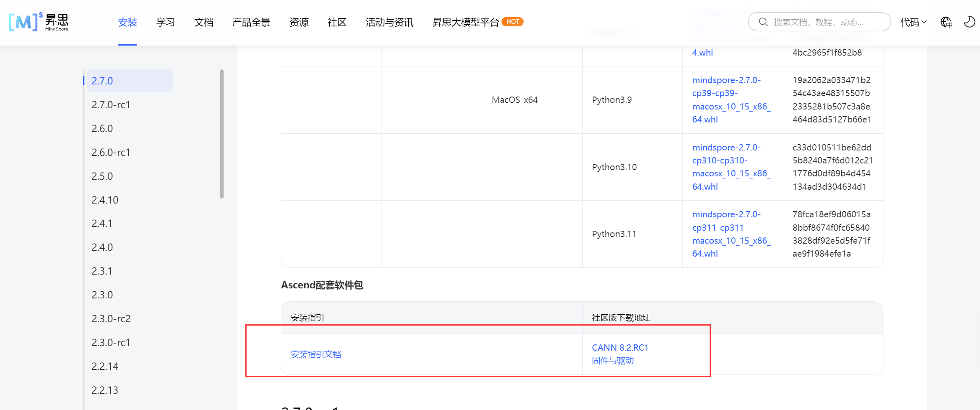This screenshot has width=980, height=410.
Task: Click the orange HOT badge
Action: 512,22
